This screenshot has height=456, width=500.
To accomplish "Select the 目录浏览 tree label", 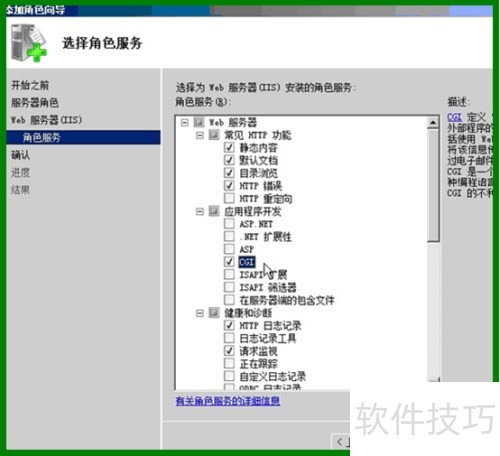I will point(258,173).
